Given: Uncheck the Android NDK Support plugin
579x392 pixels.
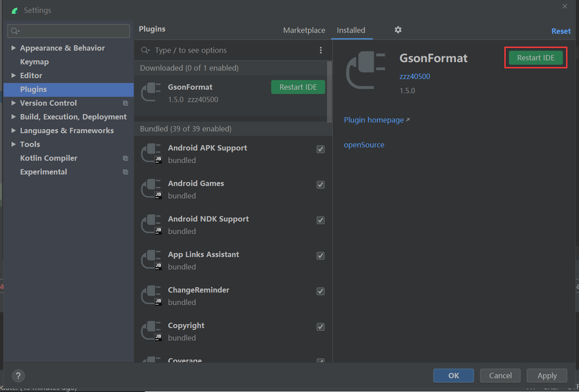Looking at the screenshot, I should [320, 220].
